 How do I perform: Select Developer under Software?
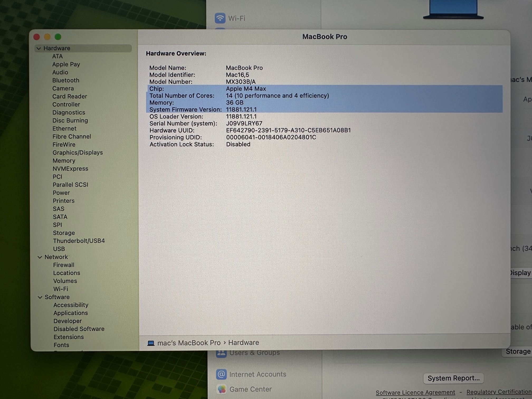(68, 321)
